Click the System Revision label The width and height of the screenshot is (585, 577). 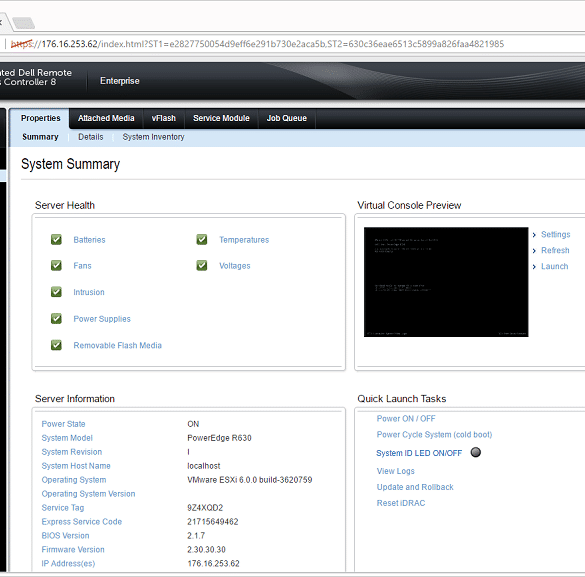tap(72, 452)
